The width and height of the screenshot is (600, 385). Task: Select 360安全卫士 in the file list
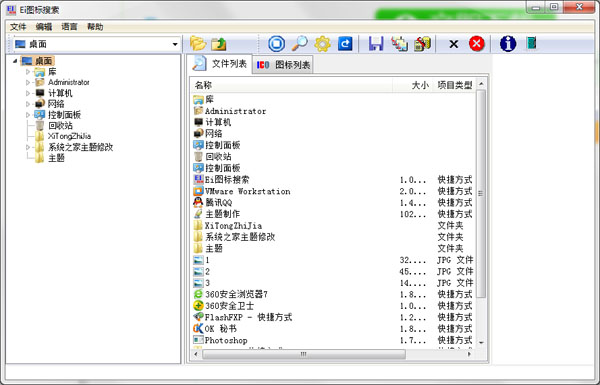tap(334, 306)
